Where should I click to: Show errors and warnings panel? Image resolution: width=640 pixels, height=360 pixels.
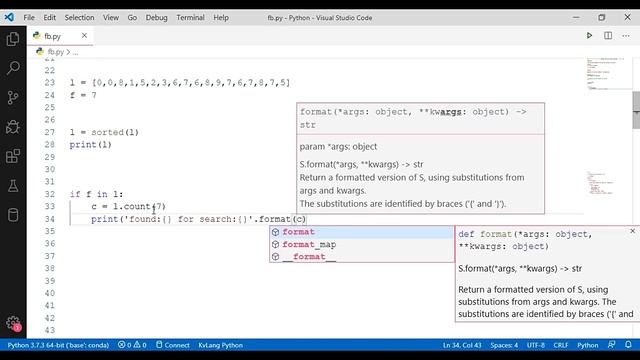pyautogui.click(x=132, y=345)
